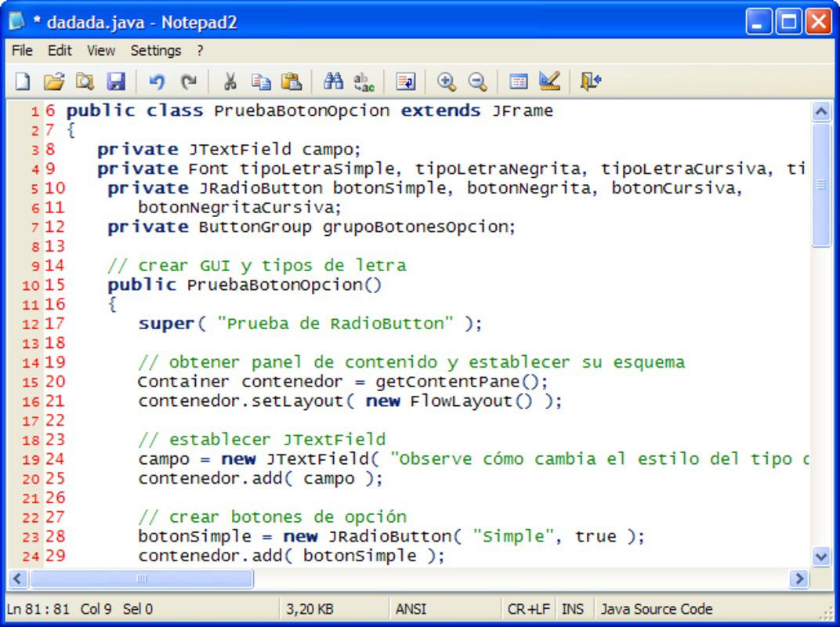
Task: Copy text to the clipboard
Action: coord(262,81)
